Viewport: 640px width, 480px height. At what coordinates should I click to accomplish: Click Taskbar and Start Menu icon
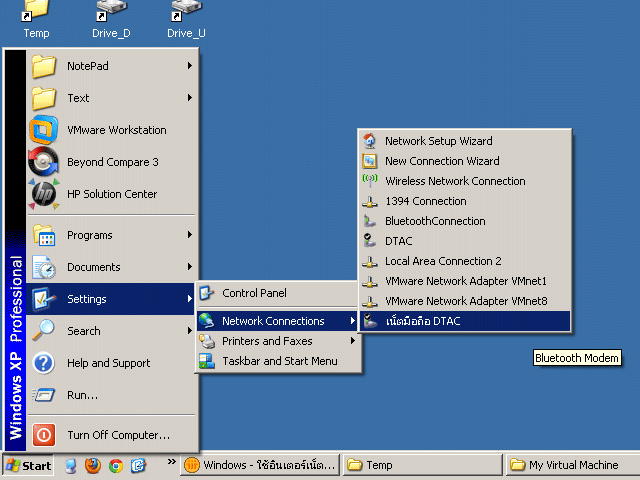207,361
